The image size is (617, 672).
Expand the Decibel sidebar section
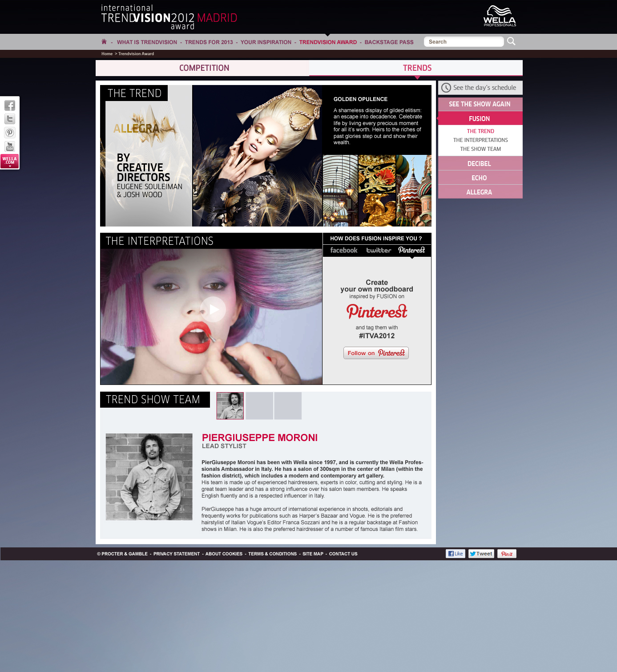(480, 163)
